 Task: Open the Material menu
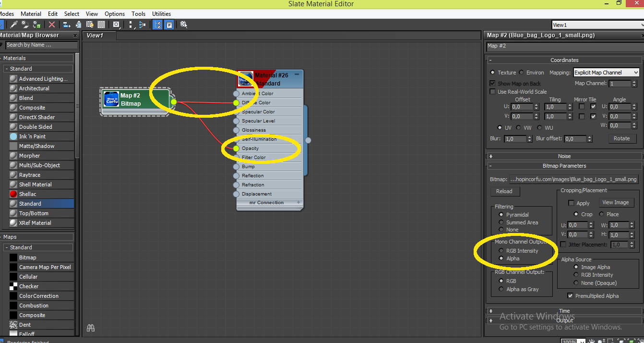click(31, 14)
